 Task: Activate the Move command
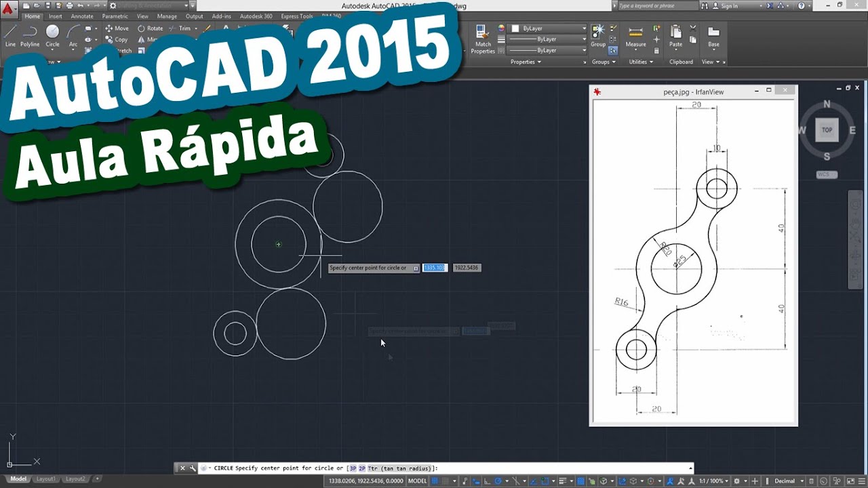pos(117,28)
